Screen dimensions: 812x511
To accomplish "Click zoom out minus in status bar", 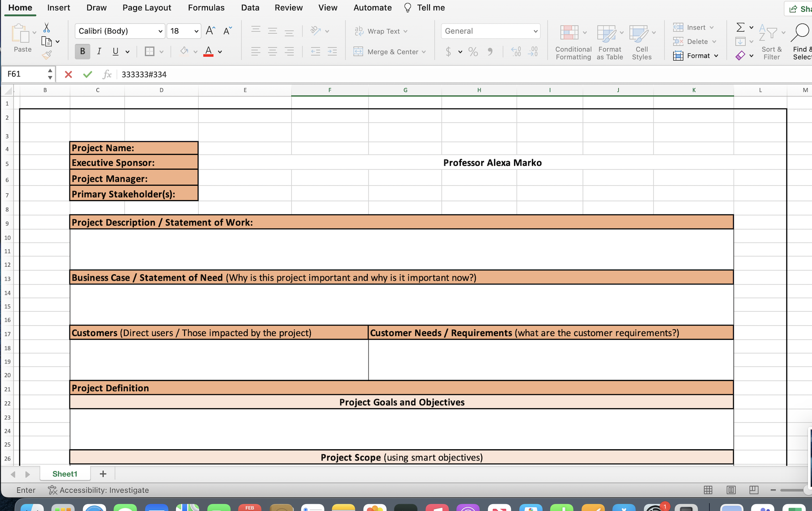I will [x=773, y=490].
